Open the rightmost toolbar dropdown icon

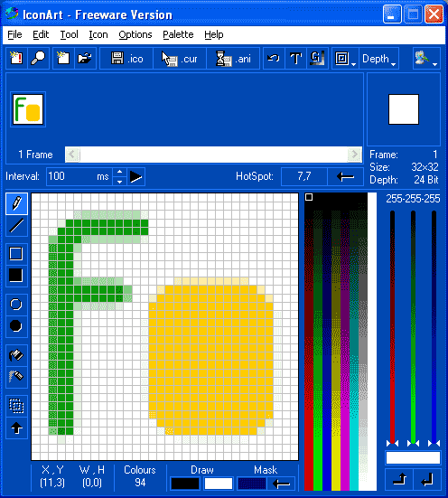426,59
